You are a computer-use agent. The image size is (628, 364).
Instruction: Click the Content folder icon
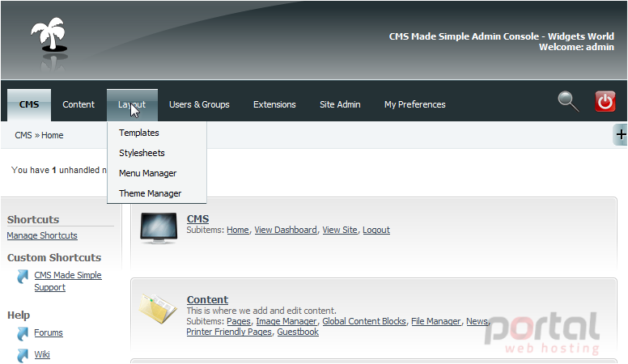coord(158,309)
